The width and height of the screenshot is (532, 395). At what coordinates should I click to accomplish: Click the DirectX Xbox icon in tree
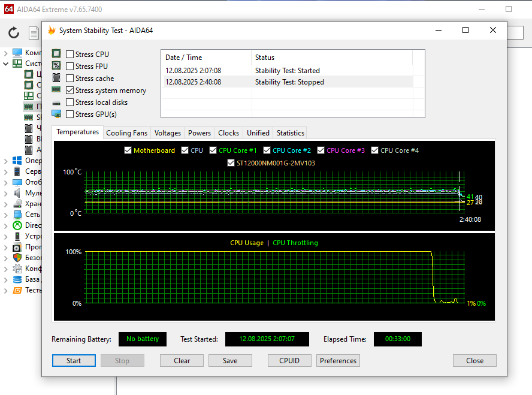[x=17, y=225]
